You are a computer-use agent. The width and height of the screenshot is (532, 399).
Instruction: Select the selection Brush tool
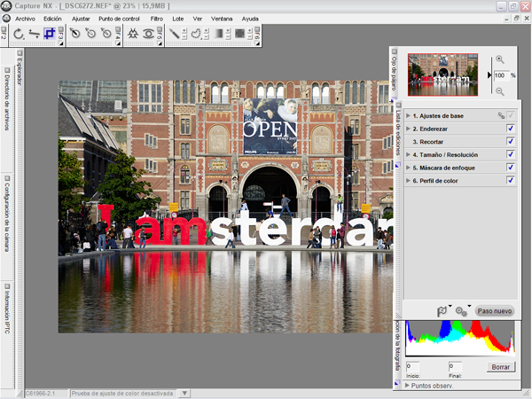(x=175, y=34)
